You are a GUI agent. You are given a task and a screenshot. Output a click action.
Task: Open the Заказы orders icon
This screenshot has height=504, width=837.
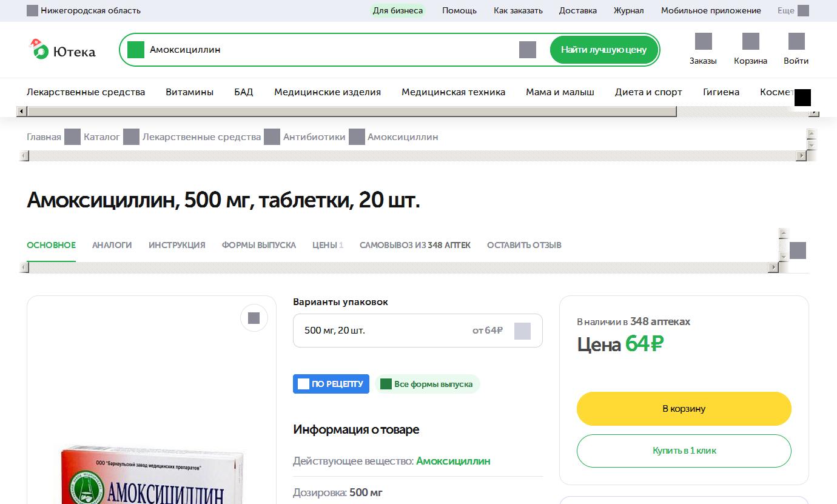click(x=703, y=42)
